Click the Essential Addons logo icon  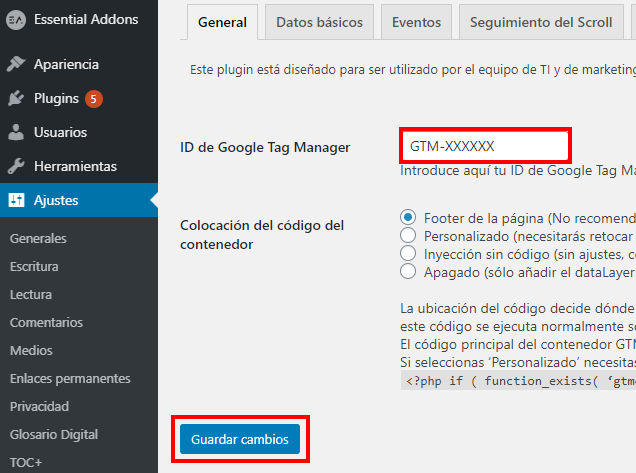pyautogui.click(x=16, y=19)
